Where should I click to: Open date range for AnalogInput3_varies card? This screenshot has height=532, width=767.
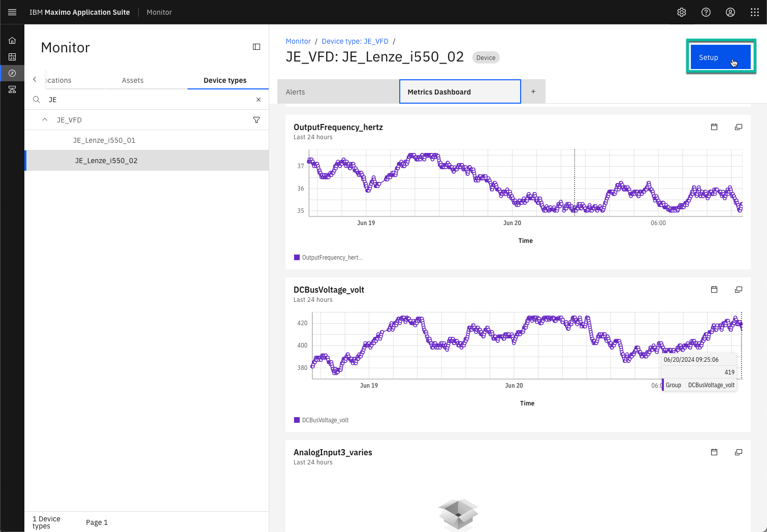point(714,452)
